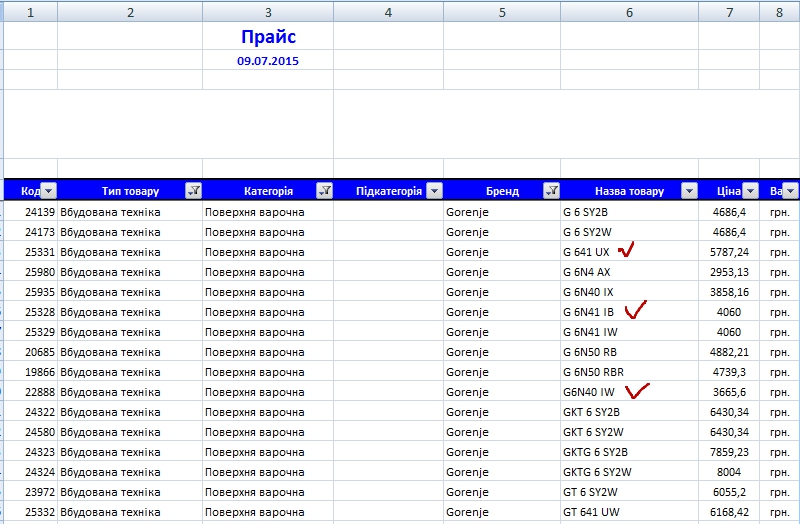Select code cell 25935
Viewport: 800px width, 524px height.
31,292
